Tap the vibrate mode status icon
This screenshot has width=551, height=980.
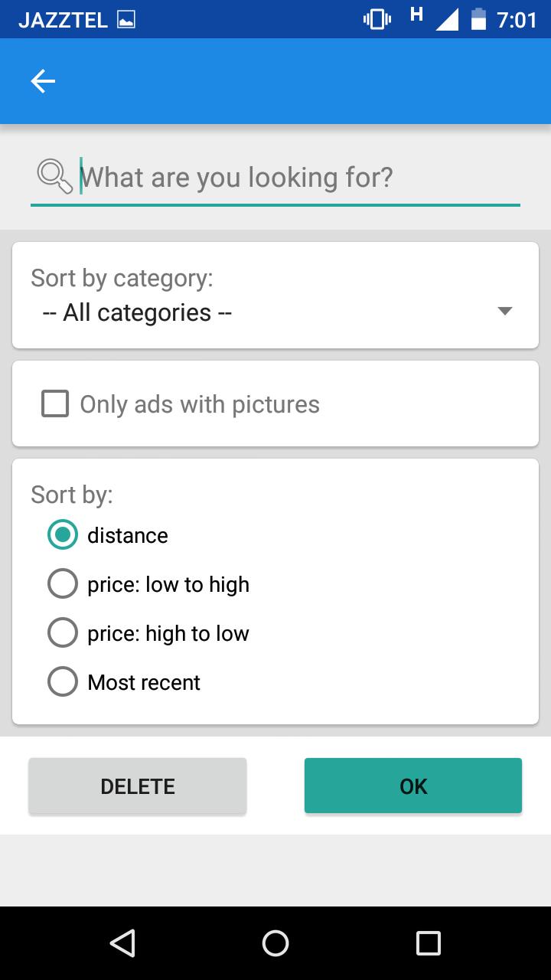pos(377,19)
